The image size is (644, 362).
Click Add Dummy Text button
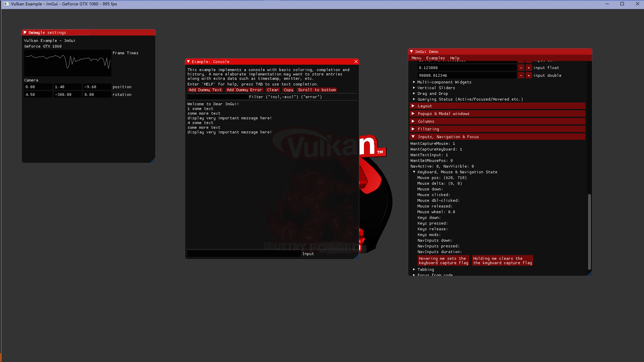tap(205, 90)
